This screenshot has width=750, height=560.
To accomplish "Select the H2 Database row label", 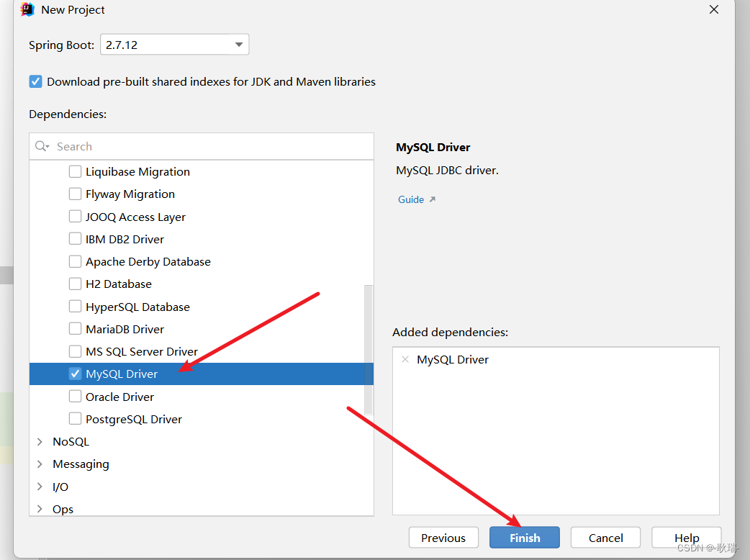I will pos(119,284).
